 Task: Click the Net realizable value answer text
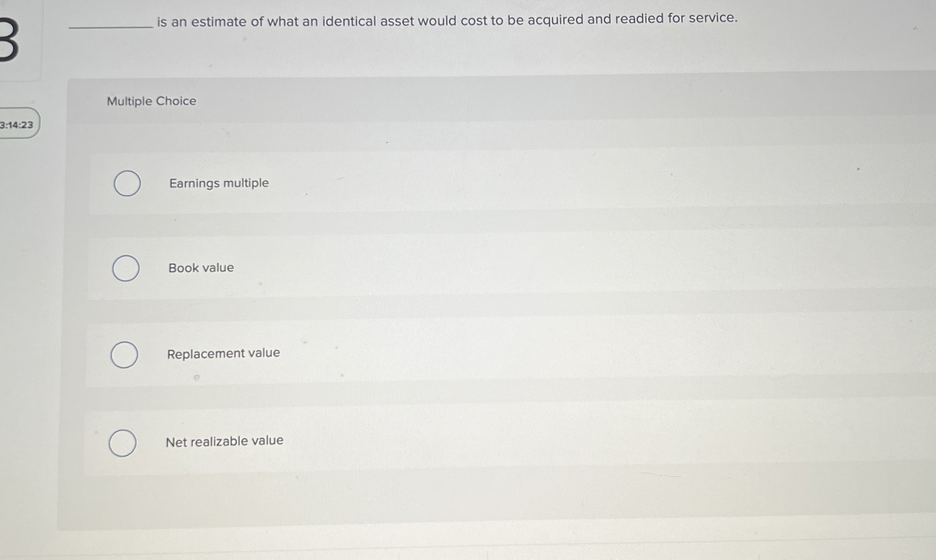click(225, 440)
